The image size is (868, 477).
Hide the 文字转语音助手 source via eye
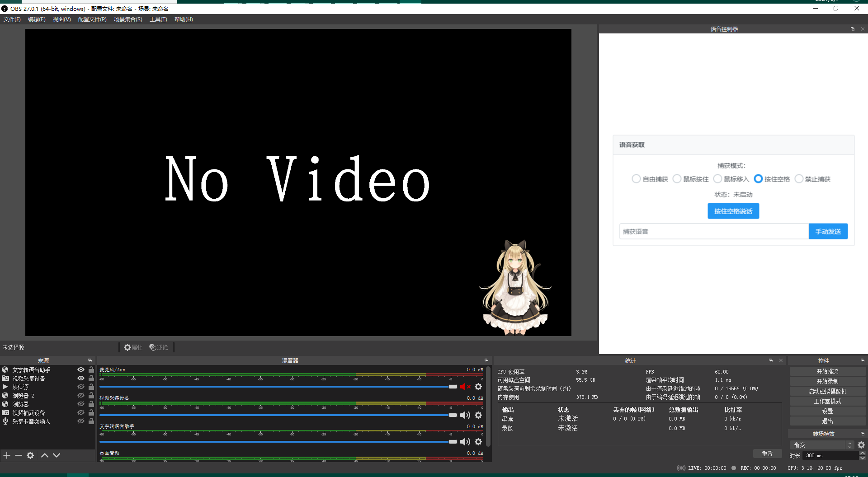point(81,370)
